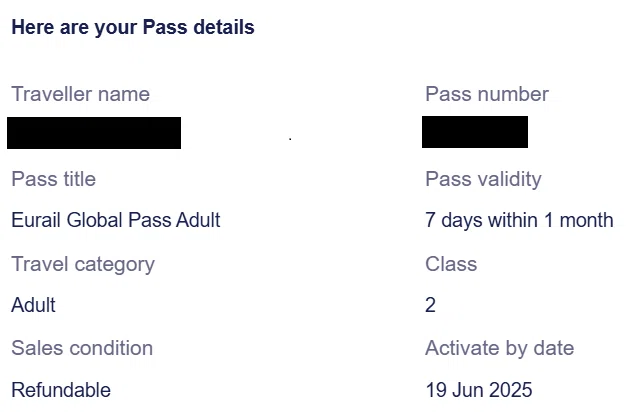Image resolution: width=640 pixels, height=412 pixels.
Task: Click the Sales condition label
Action: [x=82, y=348]
